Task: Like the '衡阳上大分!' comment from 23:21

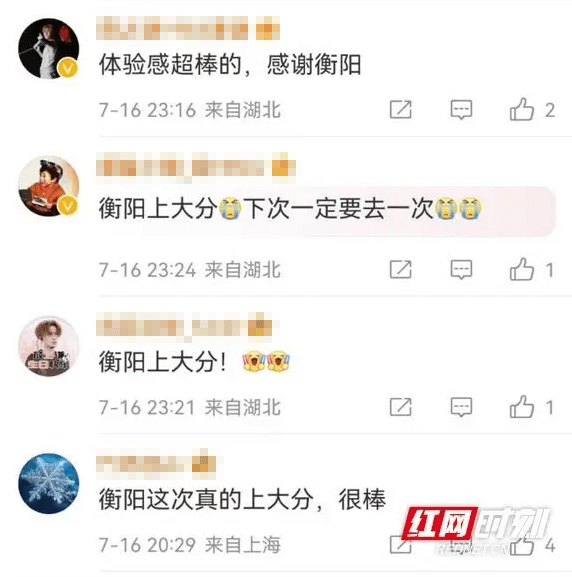Action: (x=522, y=407)
